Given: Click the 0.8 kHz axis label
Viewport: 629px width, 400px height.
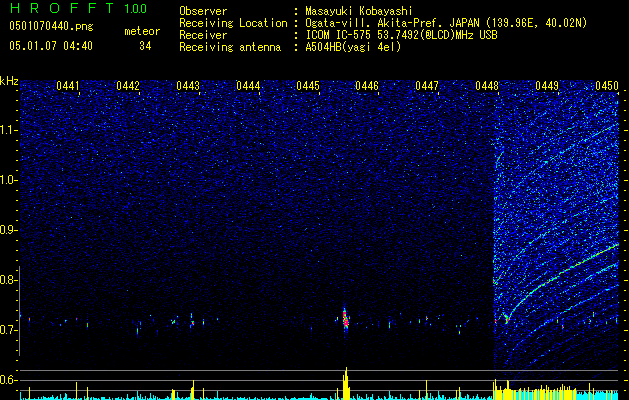Looking at the screenshot, I should (8, 280).
